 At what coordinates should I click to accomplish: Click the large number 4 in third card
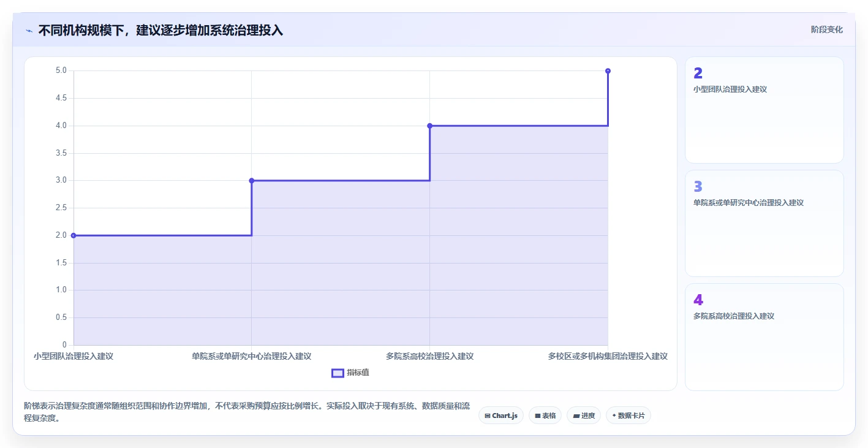(x=698, y=300)
